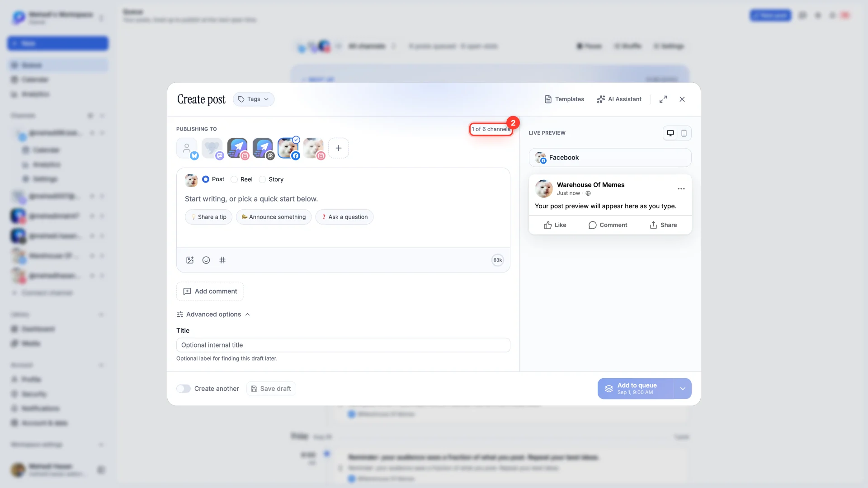Switch live preview to mobile view
The height and width of the screenshot is (488, 868).
click(684, 133)
